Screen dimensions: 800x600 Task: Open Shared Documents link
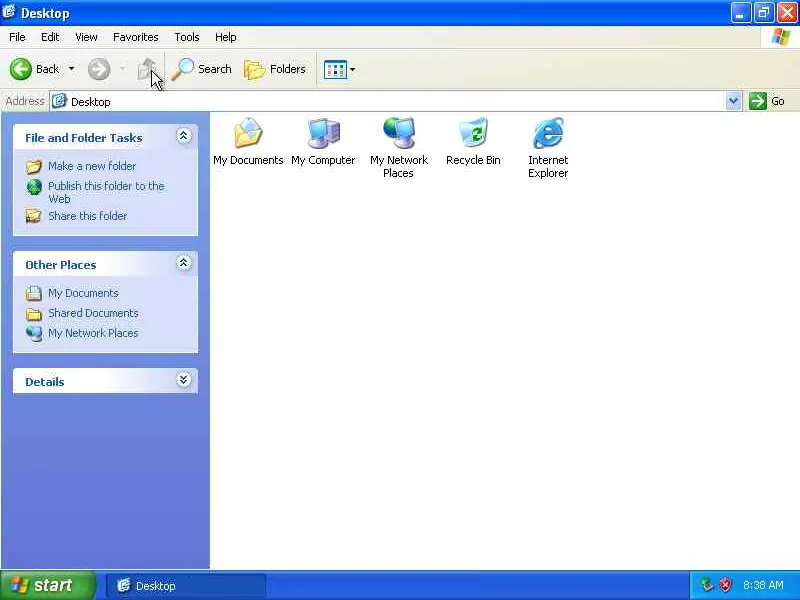tap(93, 313)
